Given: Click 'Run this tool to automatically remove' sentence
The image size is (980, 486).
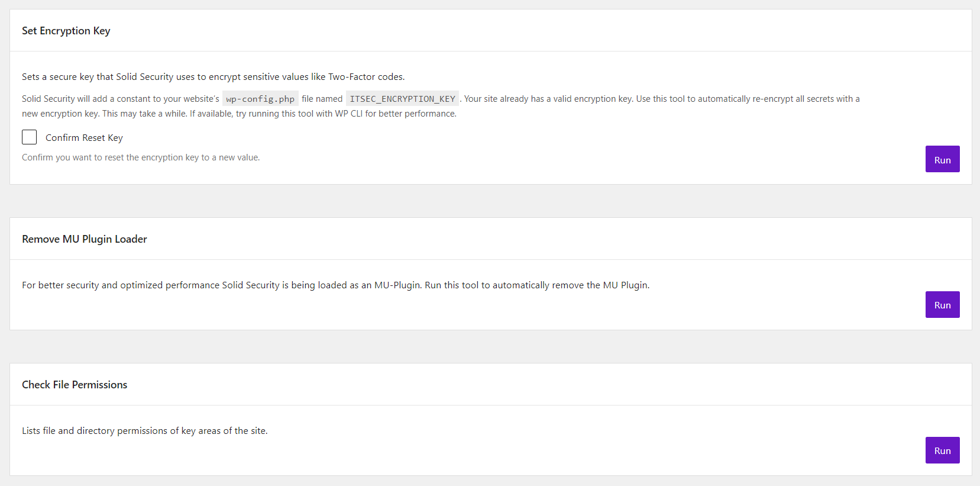Looking at the screenshot, I should (x=536, y=285).
